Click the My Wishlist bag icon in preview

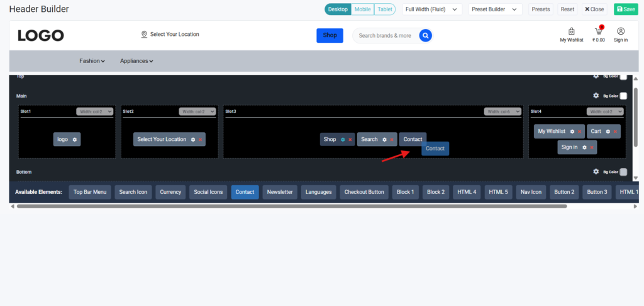(x=571, y=31)
